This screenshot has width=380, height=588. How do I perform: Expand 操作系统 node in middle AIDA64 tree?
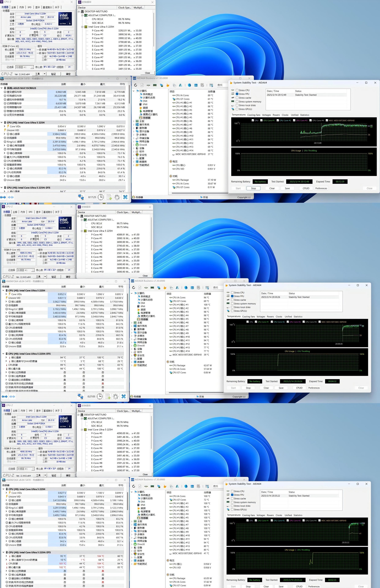point(132,326)
